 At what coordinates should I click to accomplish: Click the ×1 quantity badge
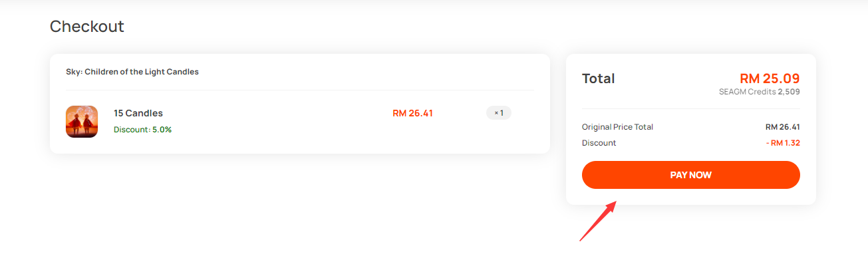[x=499, y=113]
